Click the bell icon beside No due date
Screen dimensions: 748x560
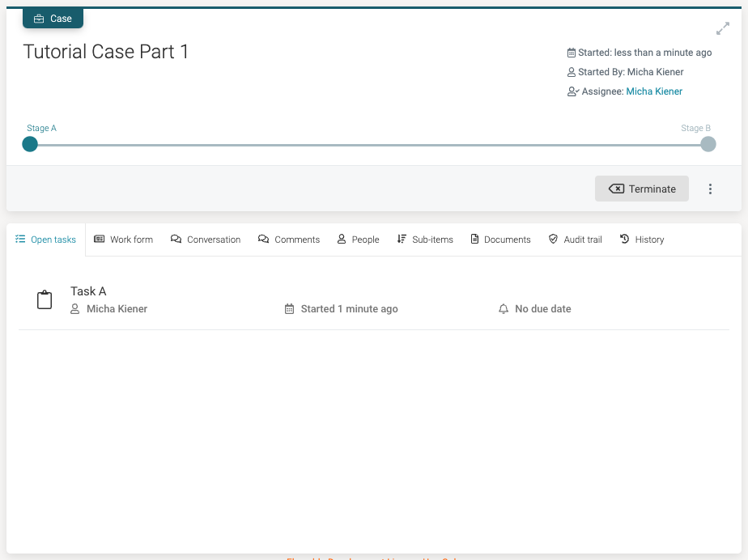point(504,309)
